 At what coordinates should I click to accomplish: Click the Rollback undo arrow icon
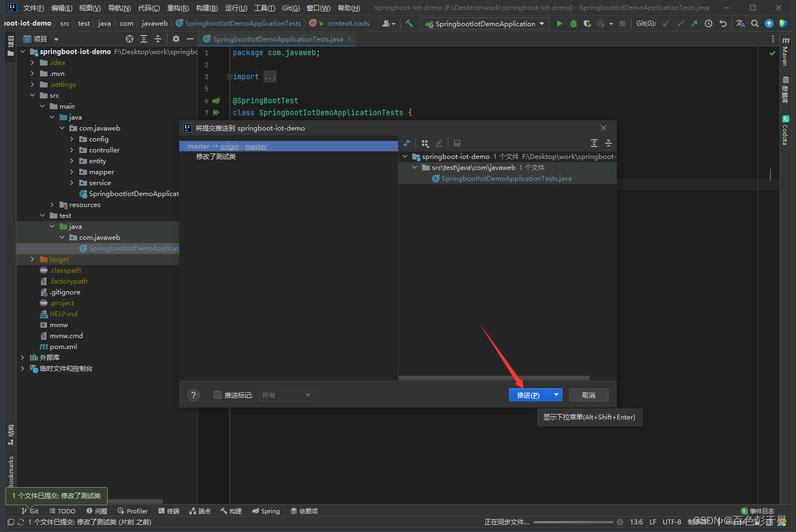(x=723, y=23)
